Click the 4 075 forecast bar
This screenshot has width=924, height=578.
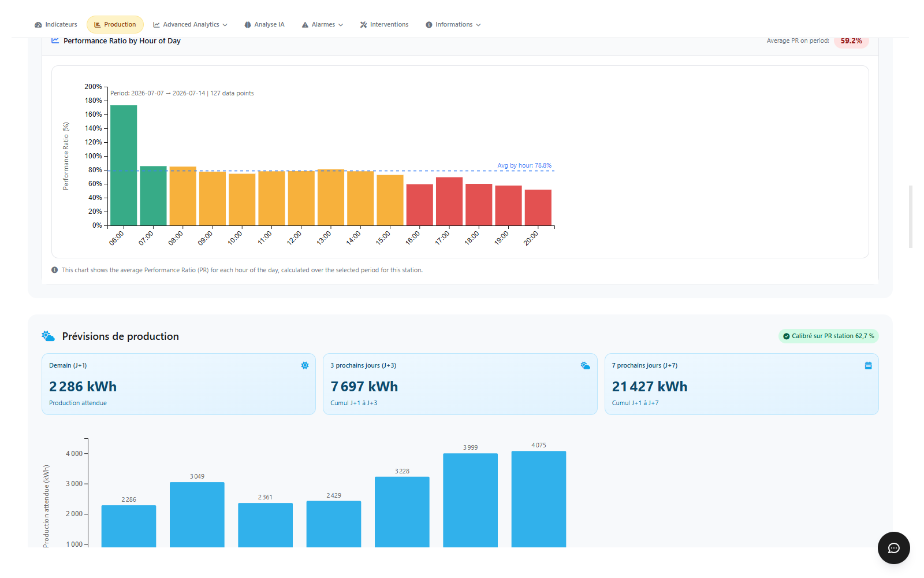(x=539, y=499)
